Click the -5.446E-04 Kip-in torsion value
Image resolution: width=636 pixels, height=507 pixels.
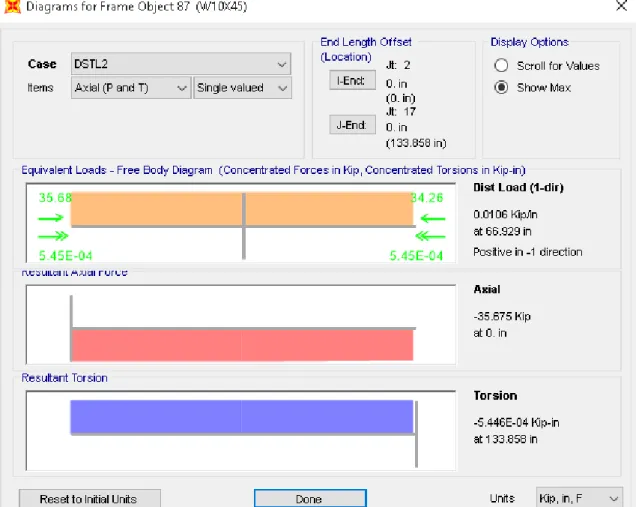[x=516, y=422]
